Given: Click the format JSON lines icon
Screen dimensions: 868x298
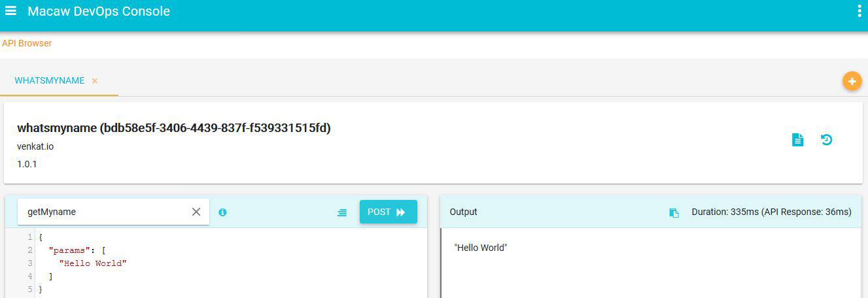Looking at the screenshot, I should point(342,212).
